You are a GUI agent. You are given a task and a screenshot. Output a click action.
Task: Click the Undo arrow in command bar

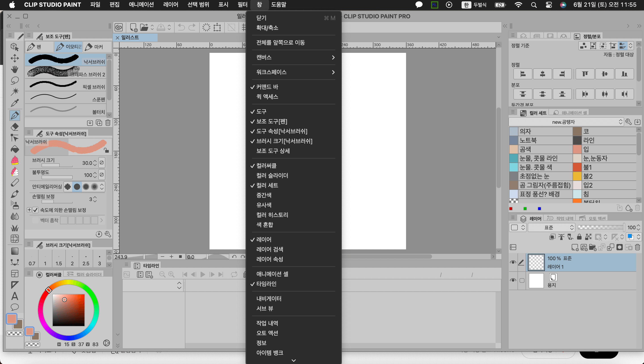point(181,27)
